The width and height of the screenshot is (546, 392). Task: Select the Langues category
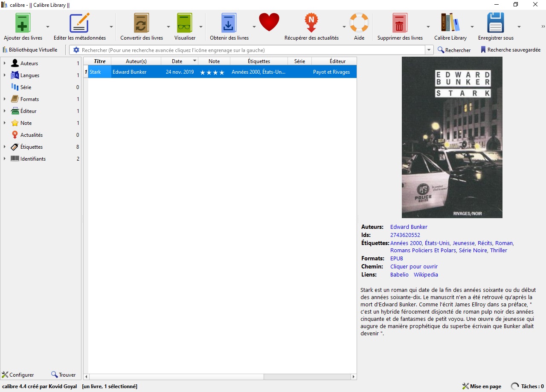click(30, 75)
